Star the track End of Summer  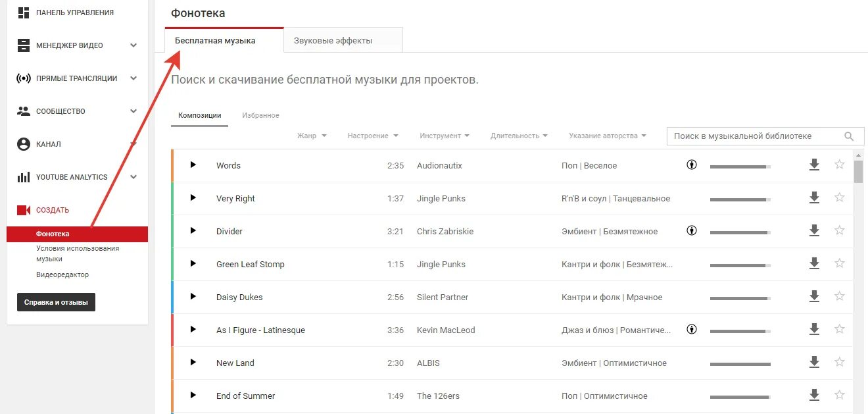pyautogui.click(x=840, y=395)
